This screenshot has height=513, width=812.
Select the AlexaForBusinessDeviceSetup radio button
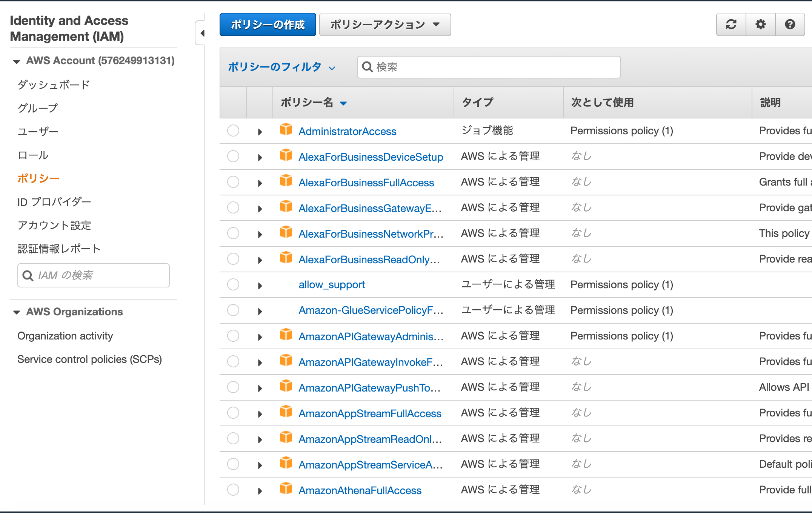pos(233,156)
